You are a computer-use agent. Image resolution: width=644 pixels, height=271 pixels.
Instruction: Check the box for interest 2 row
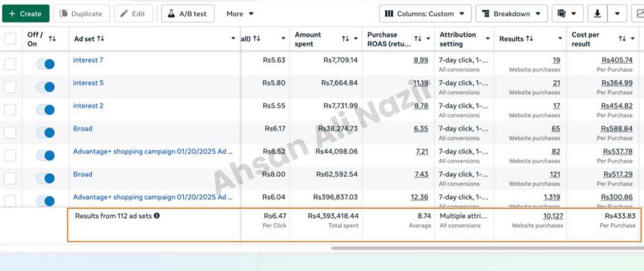10,110
